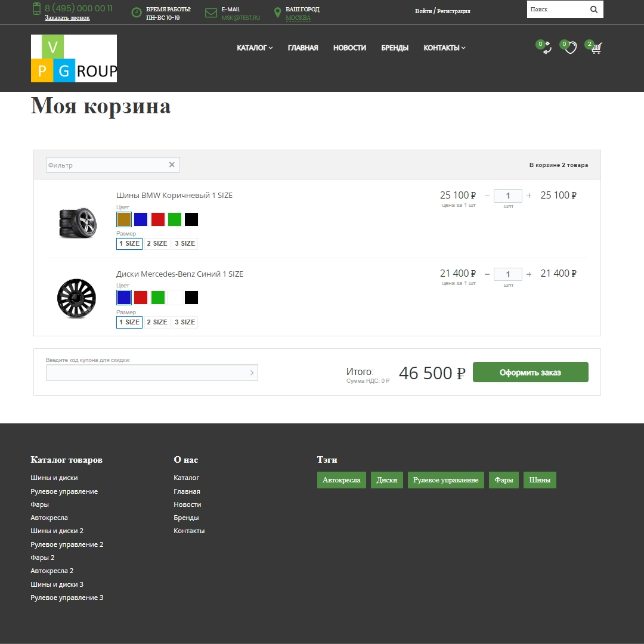The height and width of the screenshot is (644, 644).
Task: Click the arrow to apply coupon code
Action: pos(252,372)
